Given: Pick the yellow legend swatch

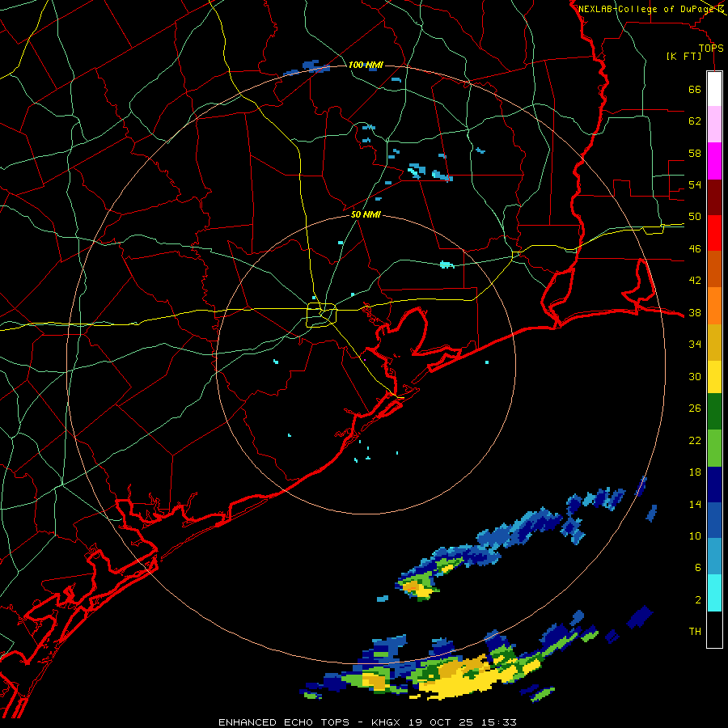Looking at the screenshot, I should coord(714,377).
